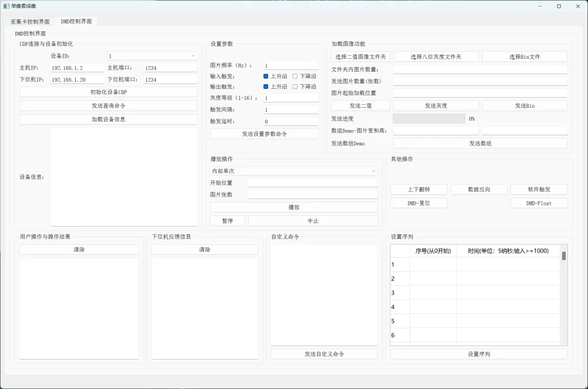Click 初始化设备UDP button

click(x=108, y=92)
